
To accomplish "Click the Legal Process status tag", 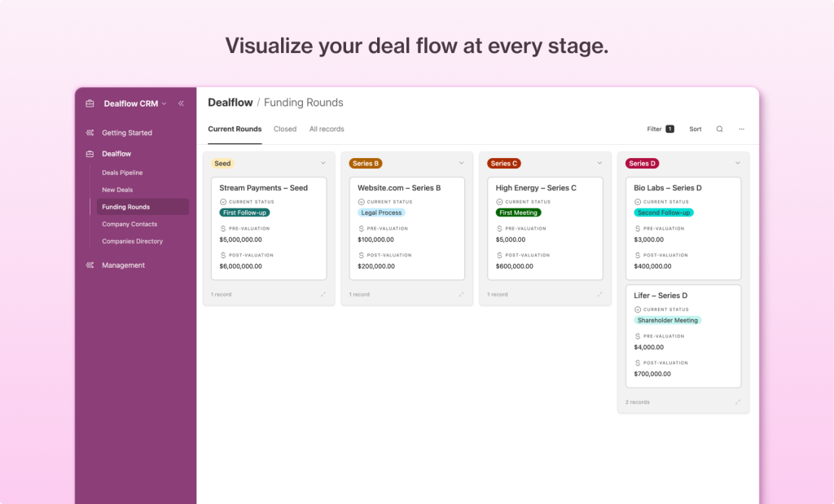I will point(381,213).
